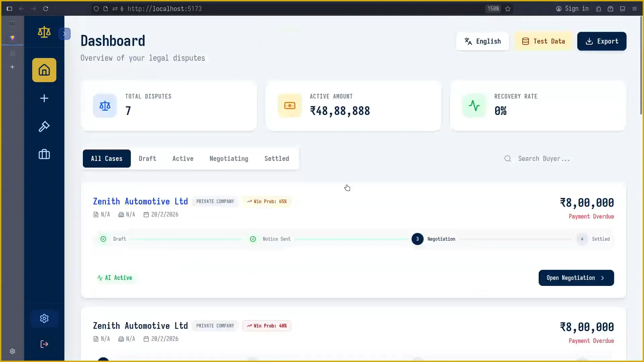This screenshot has width=644, height=362.
Task: Expand the sidebar using the chevron arrow
Action: pos(65,34)
